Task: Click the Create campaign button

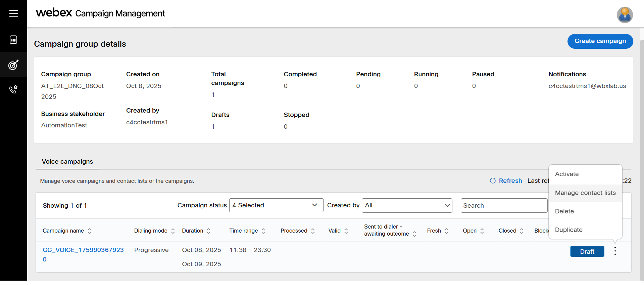Action: 600,41
